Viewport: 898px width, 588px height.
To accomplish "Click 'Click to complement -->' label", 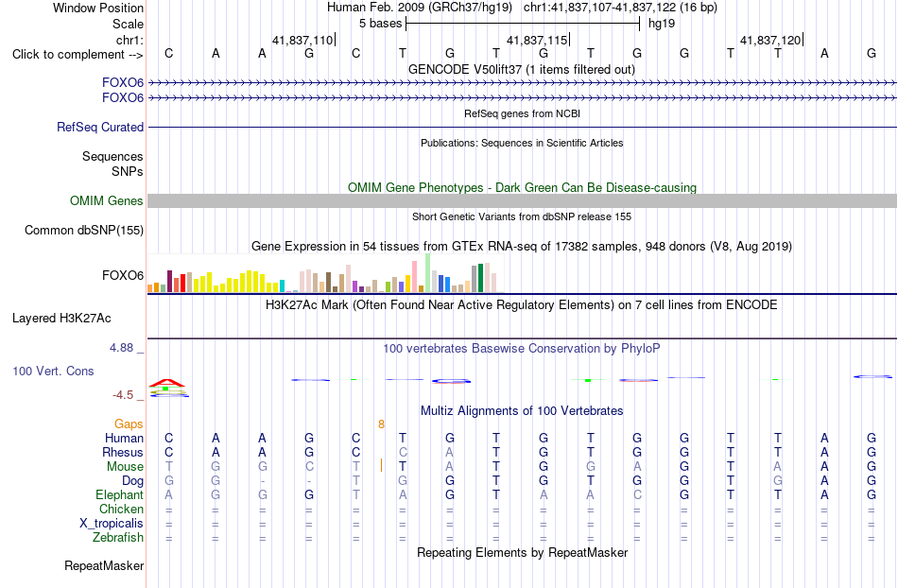I will [78, 55].
